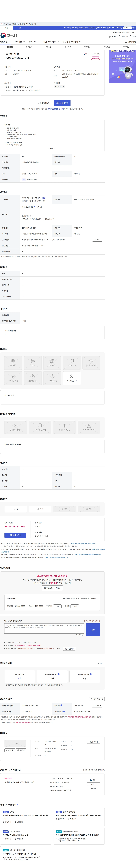Go to the 고용24 logo home

[x=9, y=35]
